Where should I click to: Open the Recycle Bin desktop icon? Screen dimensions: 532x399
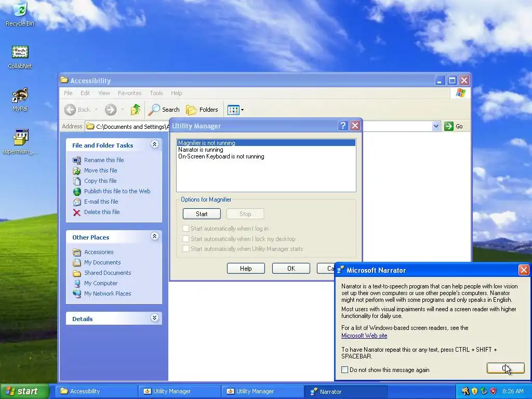tap(20, 14)
